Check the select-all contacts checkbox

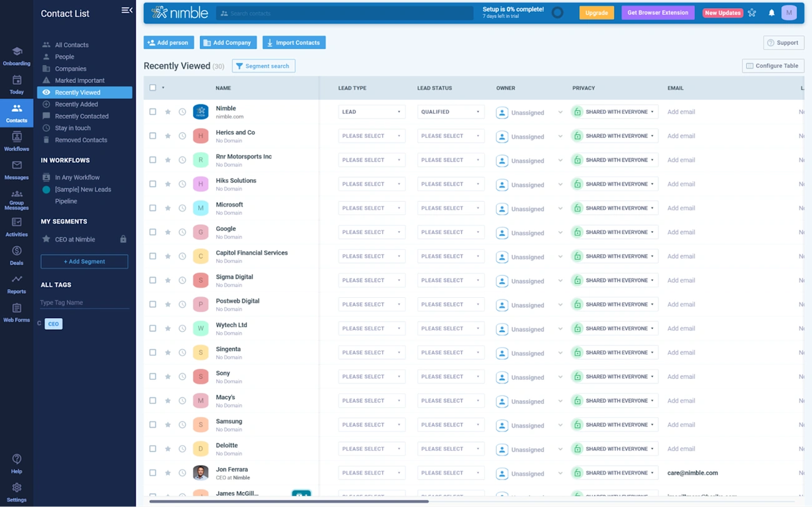[152, 88]
